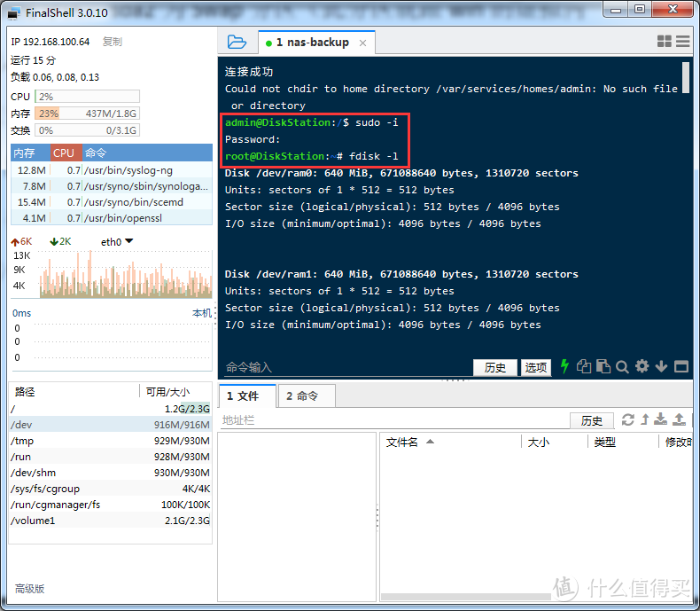Toggle terminal fullscreen window icon
The height and width of the screenshot is (611, 700).
[x=681, y=367]
